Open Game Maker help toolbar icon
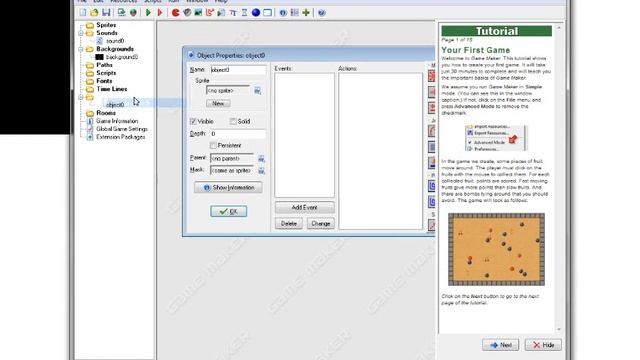The image size is (640, 360). tap(322, 13)
